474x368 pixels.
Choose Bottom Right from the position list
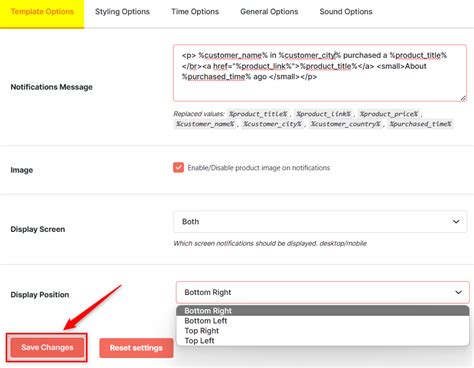322,311
